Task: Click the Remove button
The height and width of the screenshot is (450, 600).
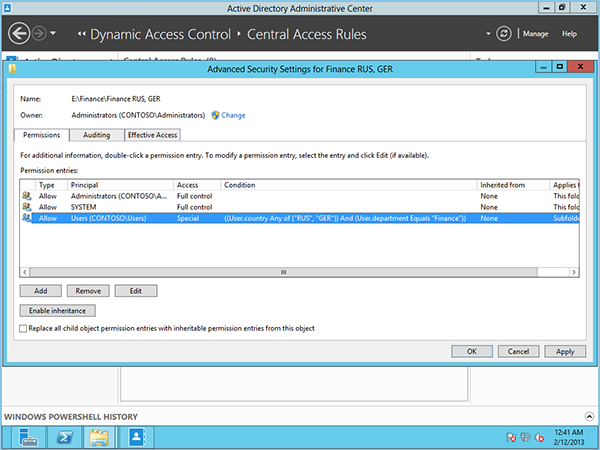Action: 88,291
